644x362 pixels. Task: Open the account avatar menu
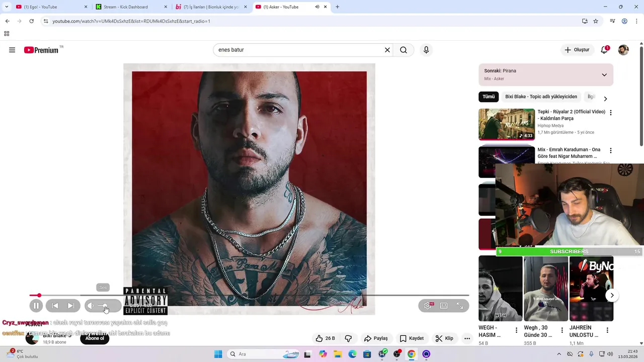tap(623, 50)
